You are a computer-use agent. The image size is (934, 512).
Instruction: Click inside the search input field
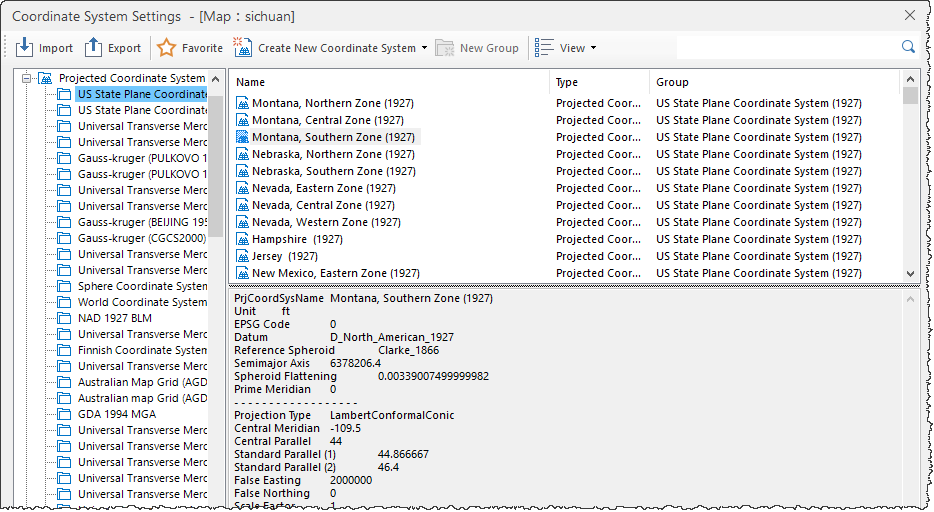786,47
